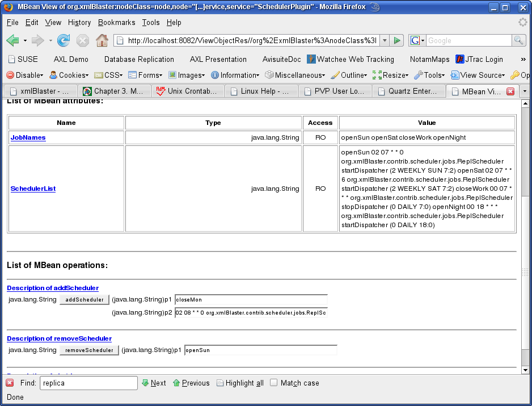Screen dimensions: 532x406
Task: Open the Tools developer toolbar menu
Action: (429, 75)
